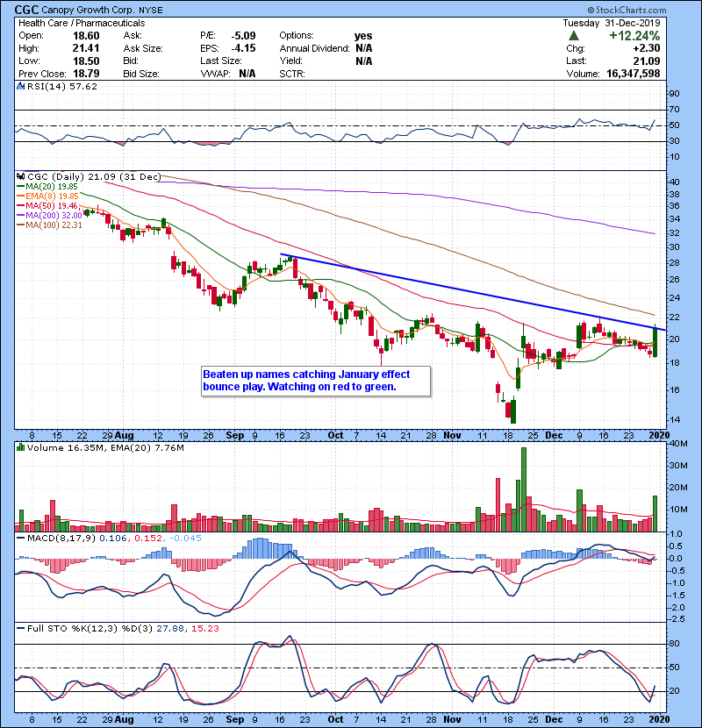The height and width of the screenshot is (728, 702).
Task: Click the High value 21.41
Action: [x=86, y=48]
